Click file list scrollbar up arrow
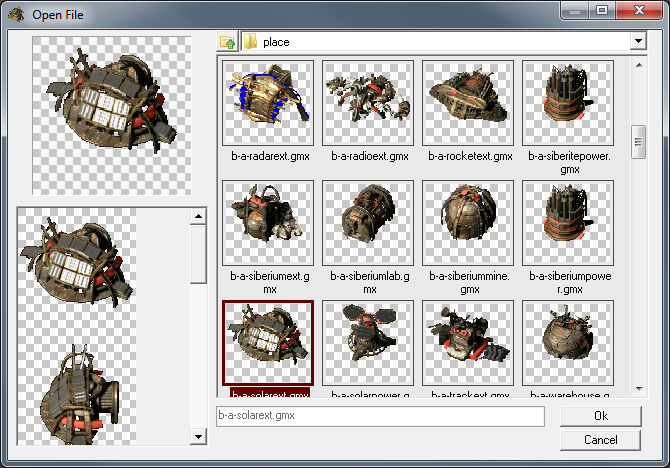 (x=639, y=65)
